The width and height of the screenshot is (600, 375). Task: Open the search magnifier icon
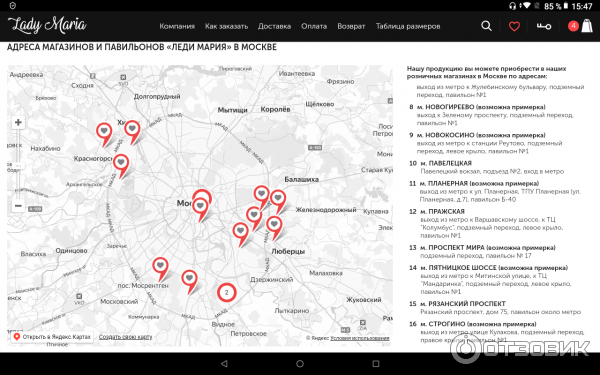point(486,26)
